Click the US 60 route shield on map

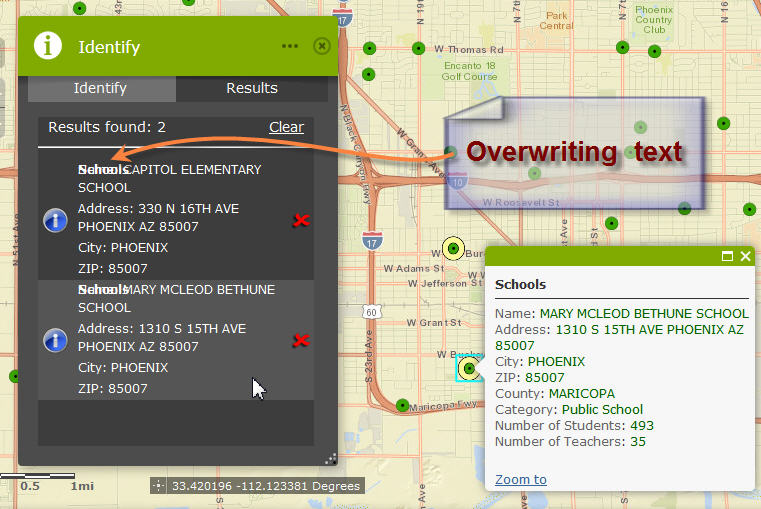click(371, 312)
